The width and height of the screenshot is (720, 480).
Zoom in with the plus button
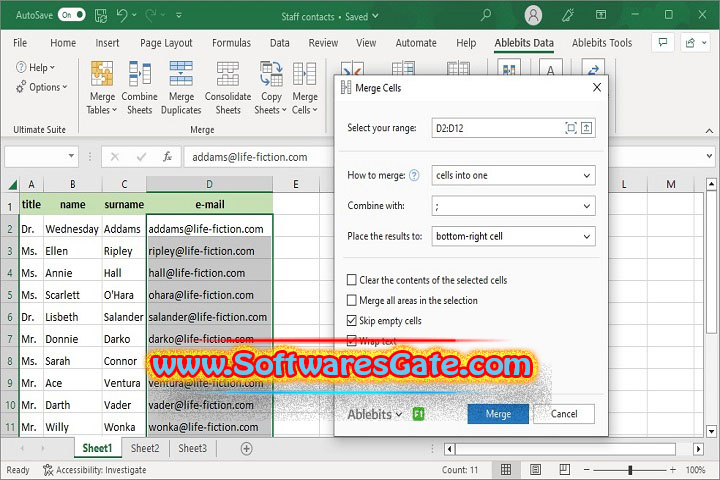[x=672, y=469]
